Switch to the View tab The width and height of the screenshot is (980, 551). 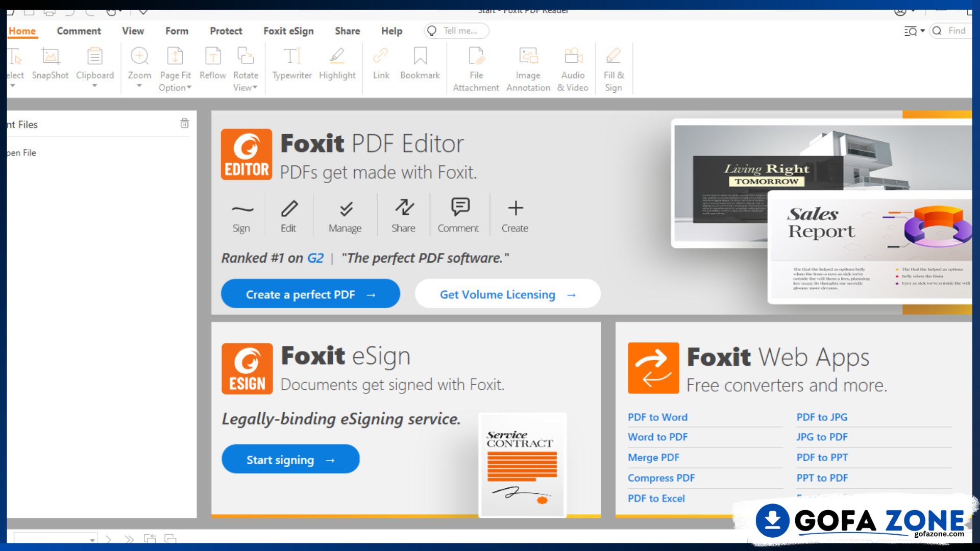click(133, 31)
